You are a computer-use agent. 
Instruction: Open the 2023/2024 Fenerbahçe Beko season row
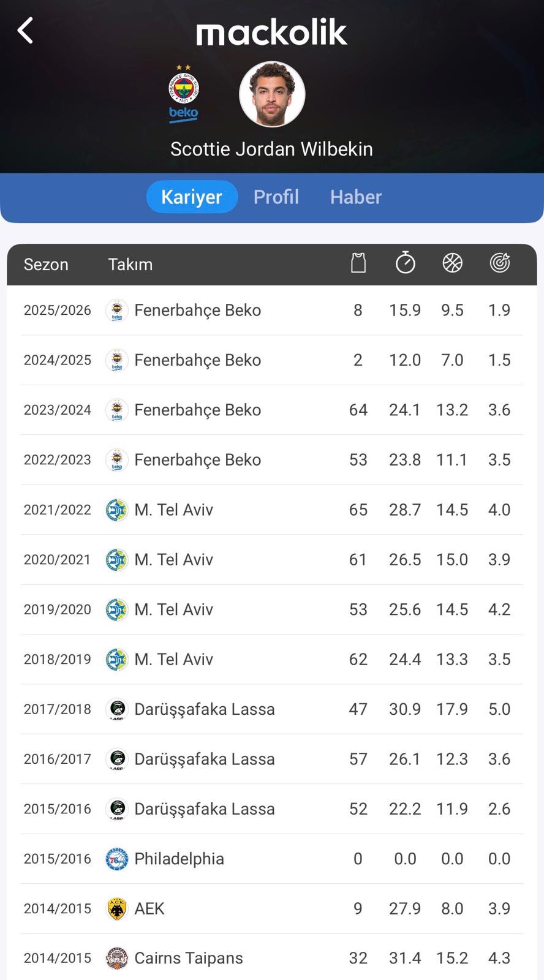[271, 410]
